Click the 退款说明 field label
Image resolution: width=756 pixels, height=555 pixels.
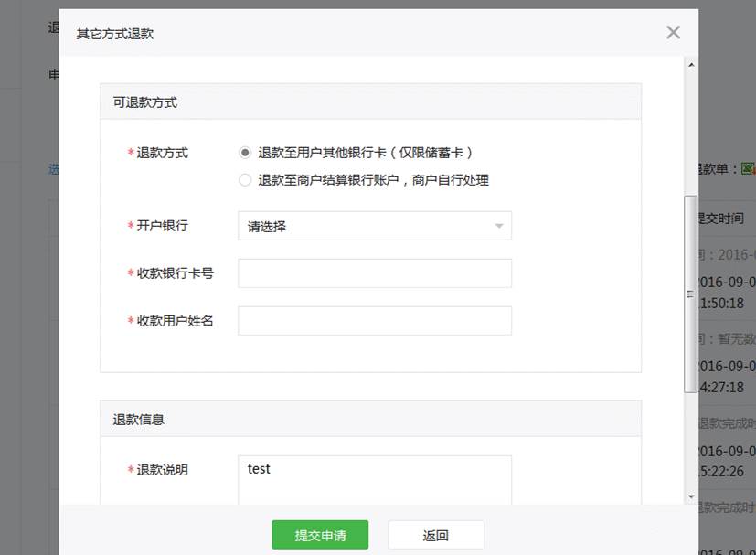coord(162,470)
